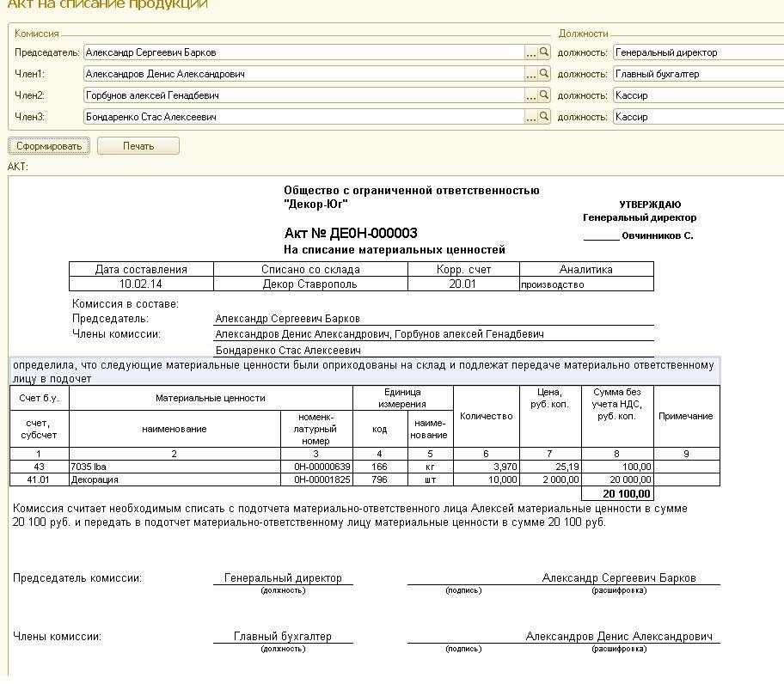The width and height of the screenshot is (784, 684).
Task: Select date cell 10.02.14
Action: coord(141,284)
